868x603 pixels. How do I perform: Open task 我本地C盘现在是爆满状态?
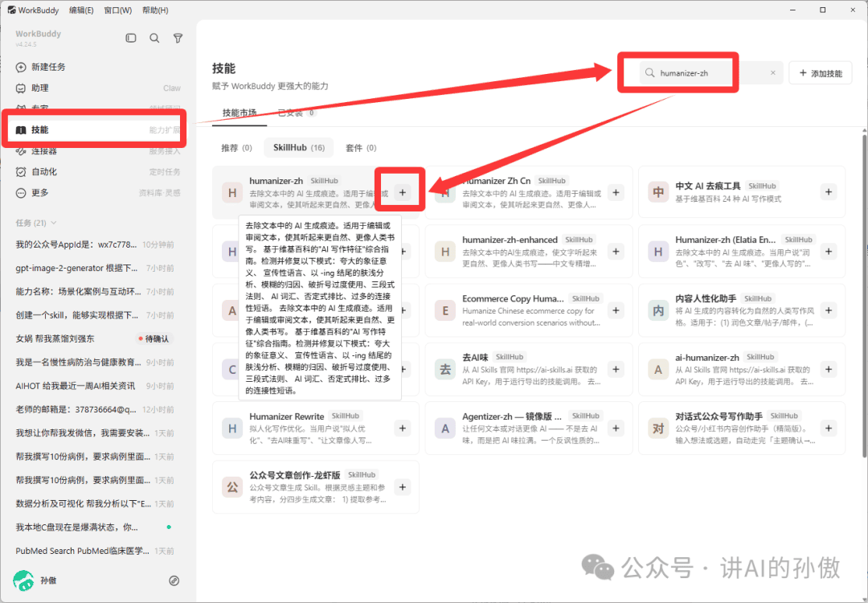(95, 527)
